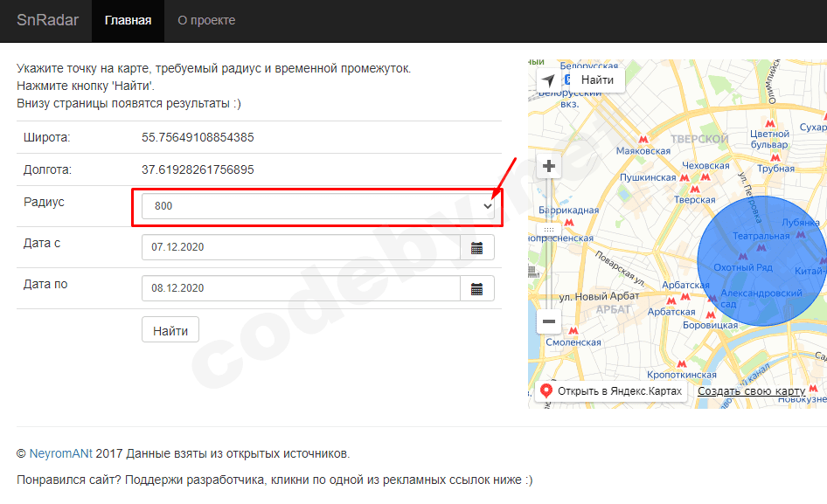Click the Баррикадная metro icon
827x504 pixels.
[569, 223]
